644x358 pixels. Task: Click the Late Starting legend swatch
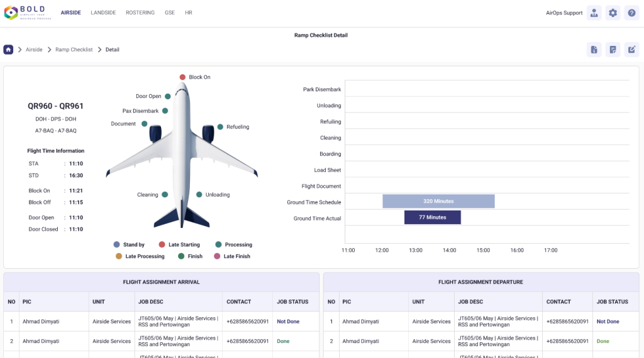coord(162,245)
